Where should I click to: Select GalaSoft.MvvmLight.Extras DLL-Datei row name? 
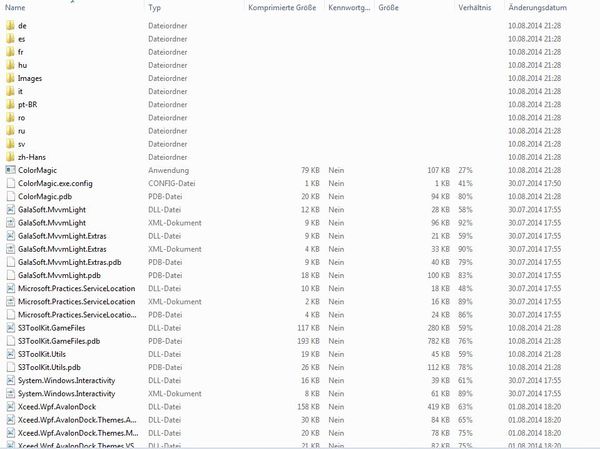62,236
